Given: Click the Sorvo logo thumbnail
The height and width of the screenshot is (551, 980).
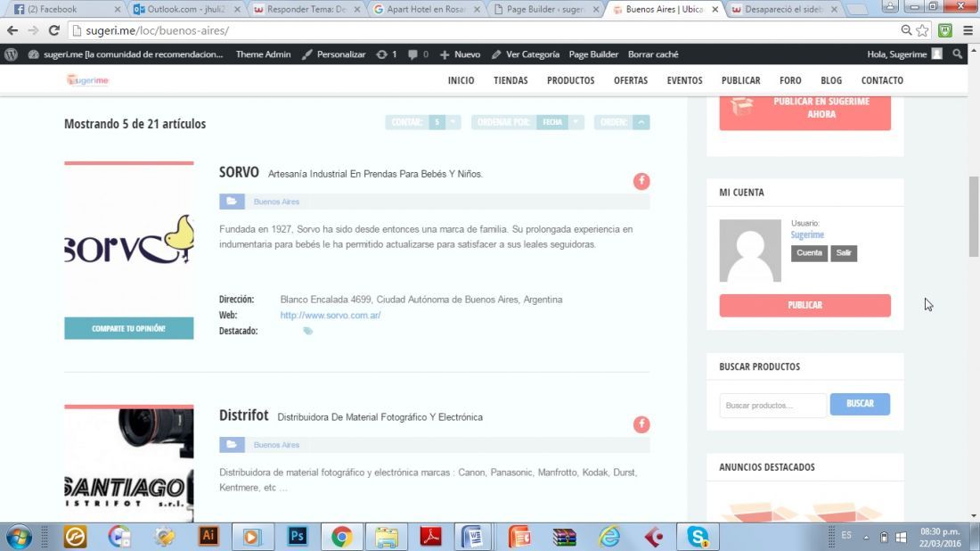Looking at the screenshot, I should [x=129, y=241].
